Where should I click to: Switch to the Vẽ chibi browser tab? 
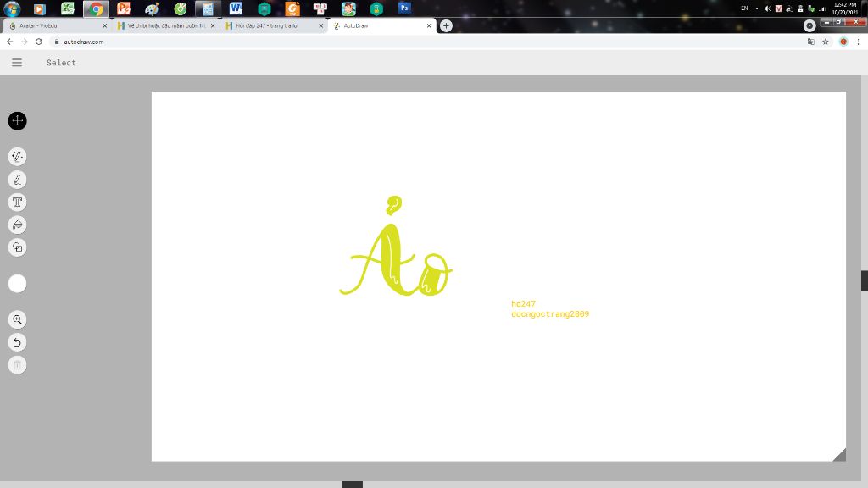pos(166,25)
